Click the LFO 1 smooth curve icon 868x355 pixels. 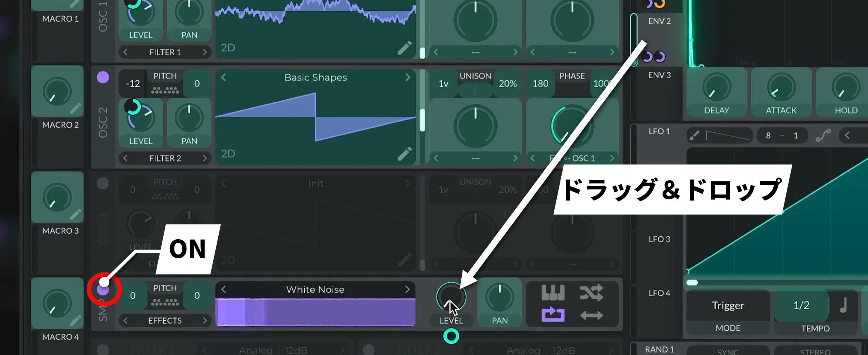(x=823, y=136)
